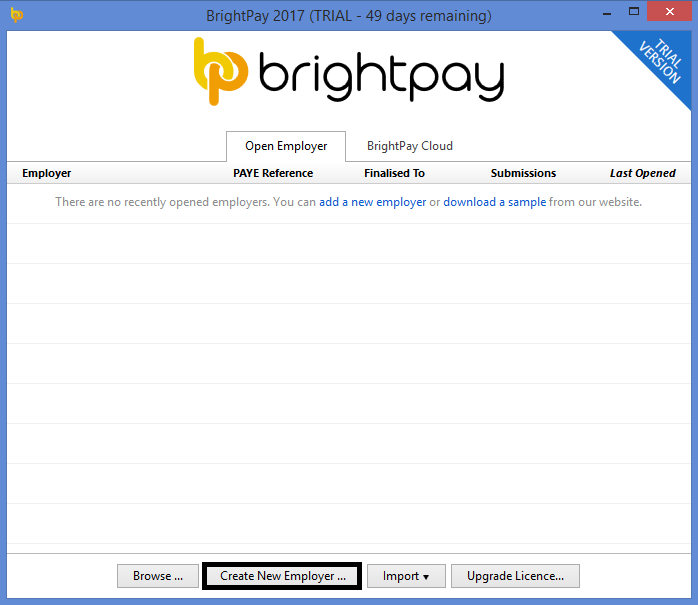The image size is (698, 605).
Task: Follow the 'download a sample' link
Action: click(x=495, y=202)
